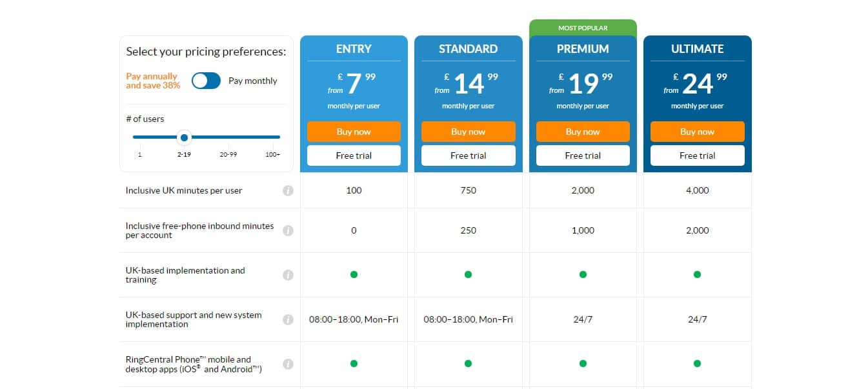Set user count to 1
868x389 pixels.
click(139, 154)
